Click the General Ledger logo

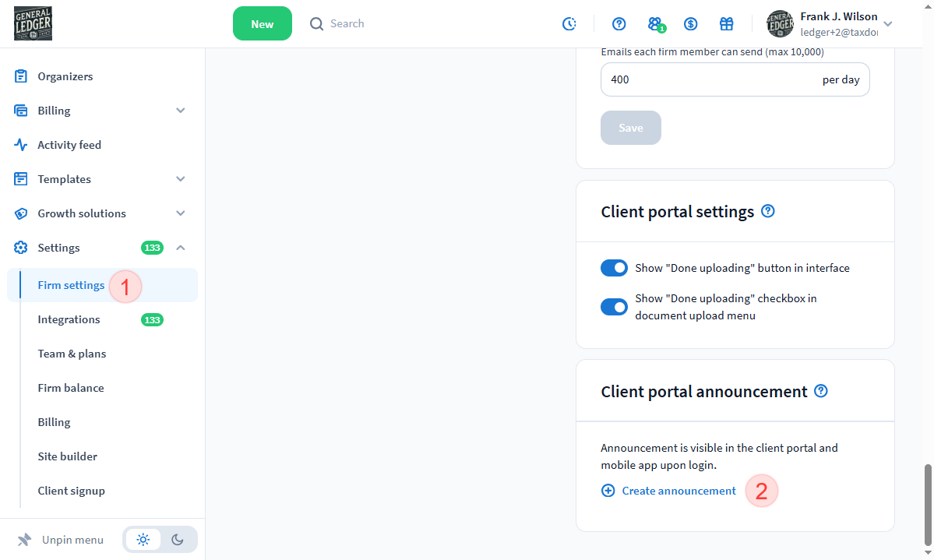coord(33,23)
